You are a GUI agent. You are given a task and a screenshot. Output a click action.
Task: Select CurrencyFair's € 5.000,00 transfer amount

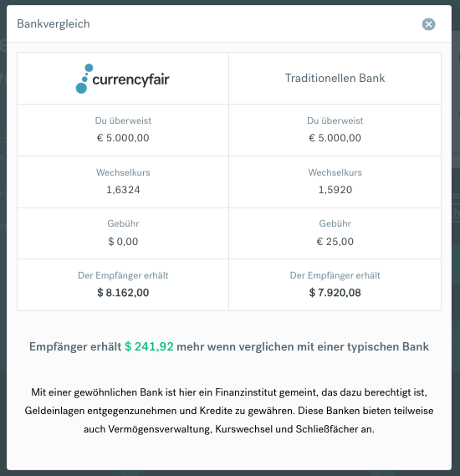123,138
